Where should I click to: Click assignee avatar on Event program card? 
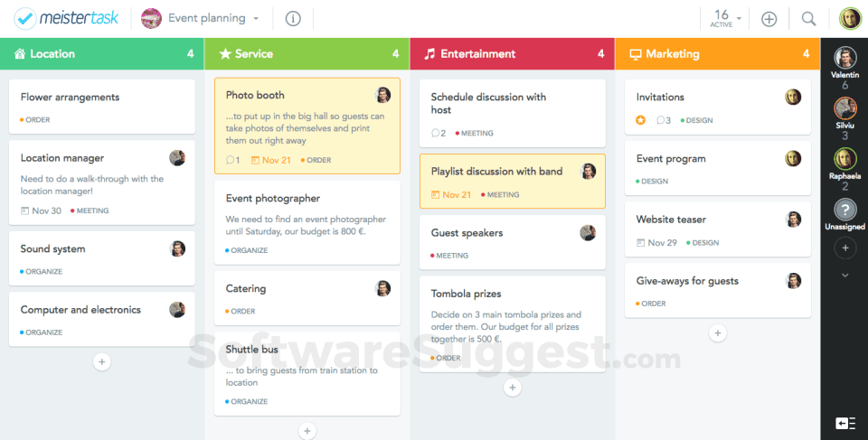(x=793, y=158)
